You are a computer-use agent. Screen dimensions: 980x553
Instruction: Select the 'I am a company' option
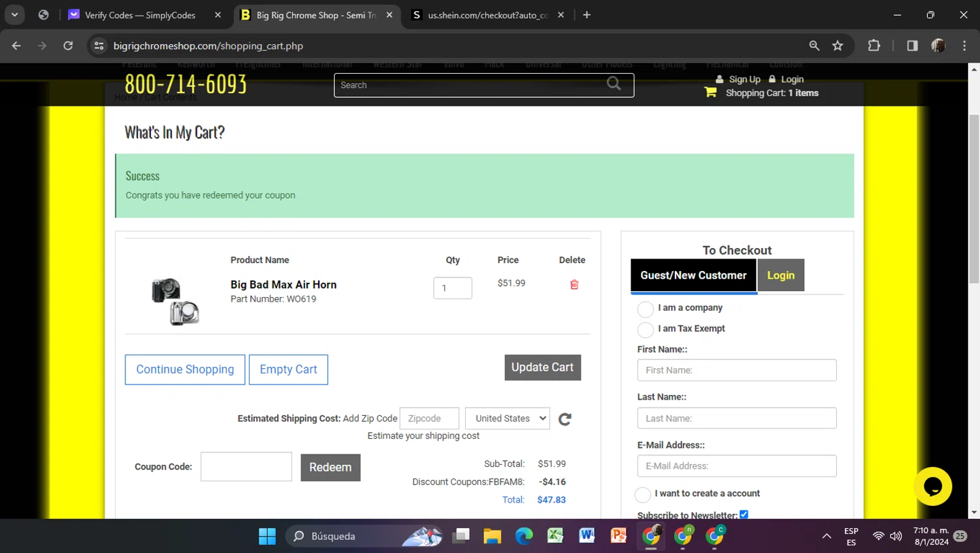pyautogui.click(x=645, y=309)
